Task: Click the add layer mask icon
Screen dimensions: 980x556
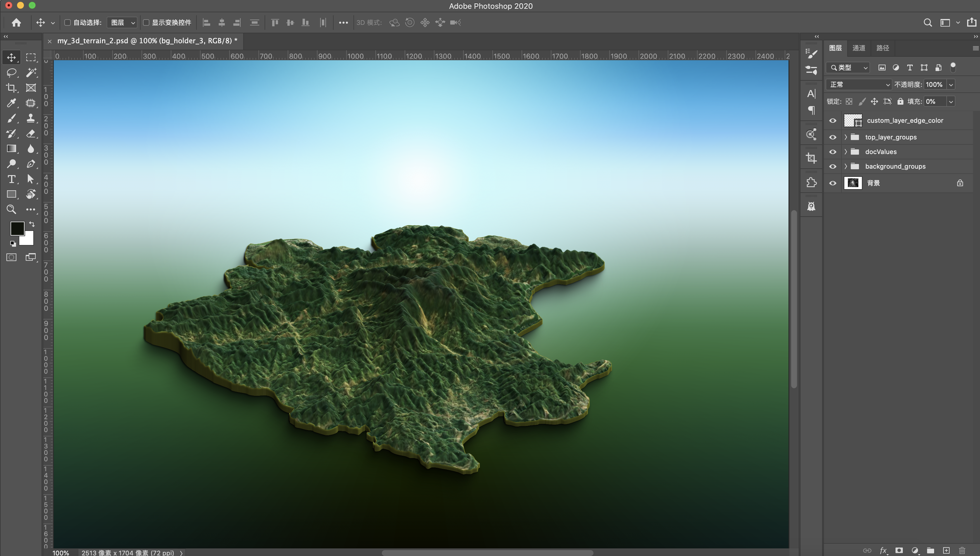Action: point(899,550)
